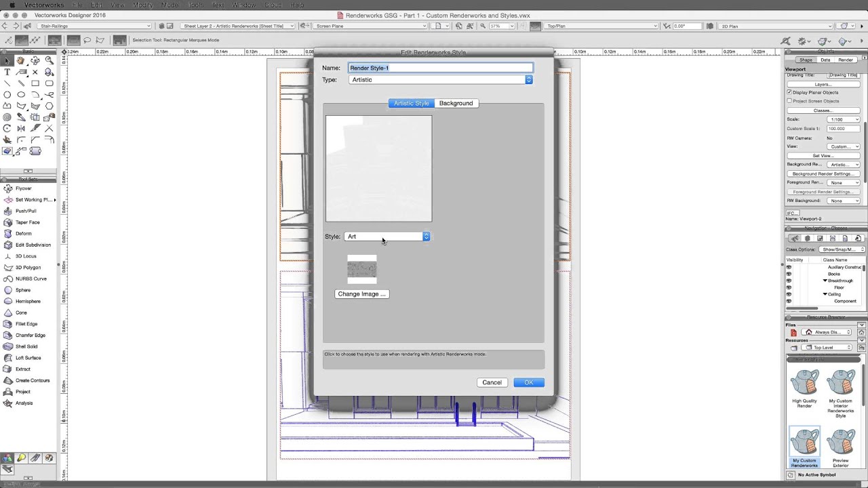This screenshot has width=868, height=488.
Task: Open the Scale 1:100 dropdown
Action: click(844, 119)
